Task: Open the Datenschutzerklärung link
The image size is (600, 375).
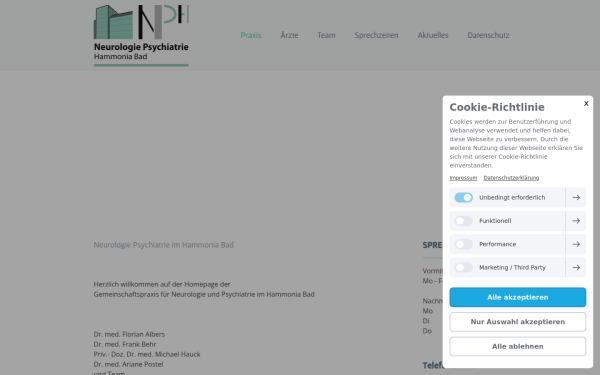Action: (x=511, y=178)
